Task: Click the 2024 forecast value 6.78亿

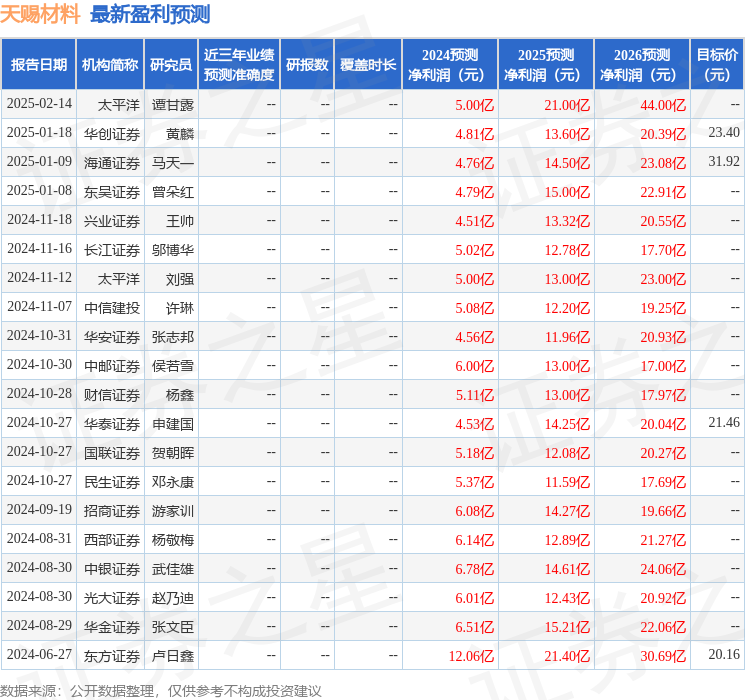Action: 475,569
